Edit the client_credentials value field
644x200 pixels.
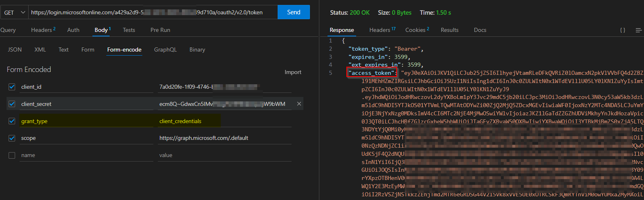click(225, 121)
